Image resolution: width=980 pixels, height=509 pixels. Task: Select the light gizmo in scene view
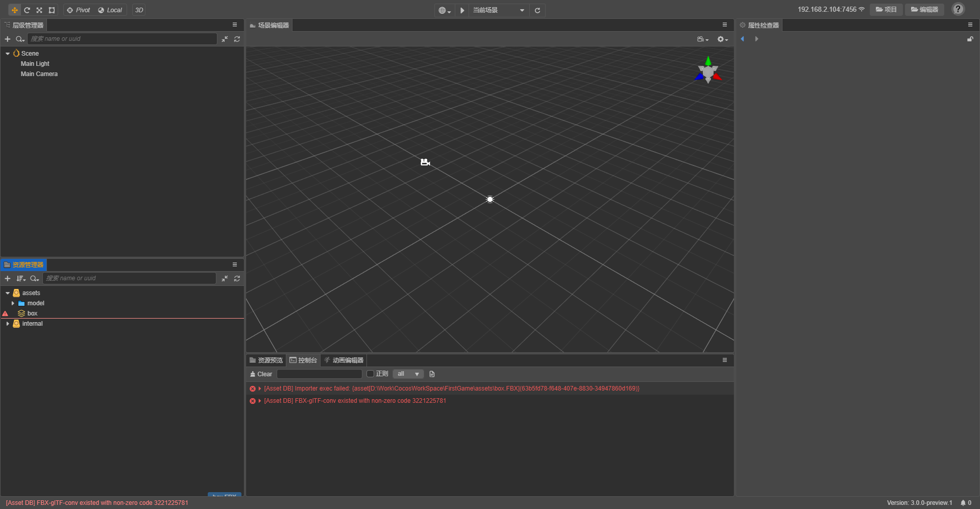point(490,200)
